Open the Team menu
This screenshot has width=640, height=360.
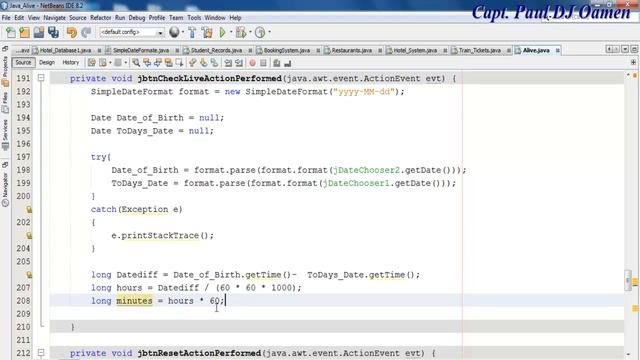click(176, 18)
